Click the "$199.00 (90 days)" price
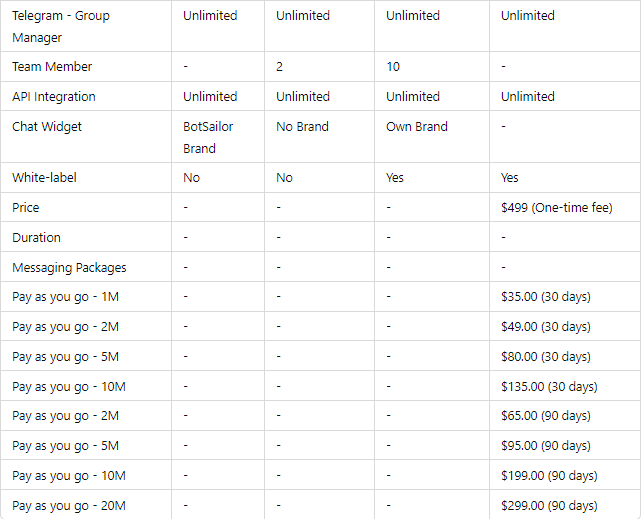Image resolution: width=641 pixels, height=519 pixels. pyautogui.click(x=549, y=476)
